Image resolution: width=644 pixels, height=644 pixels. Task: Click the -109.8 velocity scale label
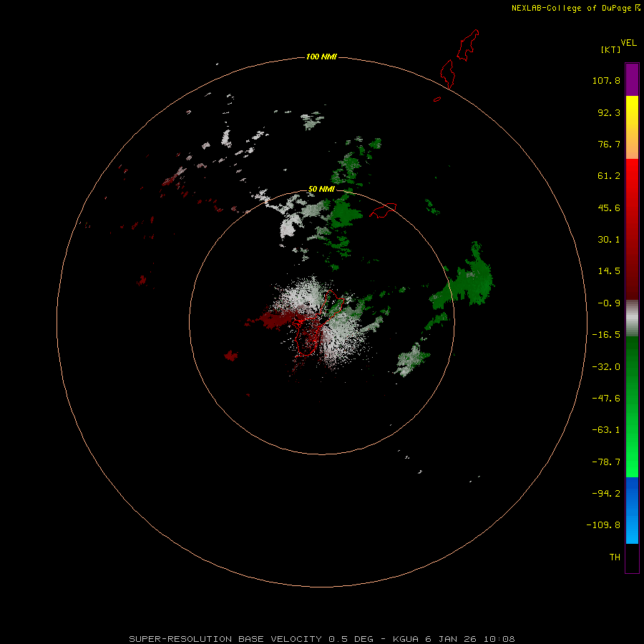click(603, 525)
